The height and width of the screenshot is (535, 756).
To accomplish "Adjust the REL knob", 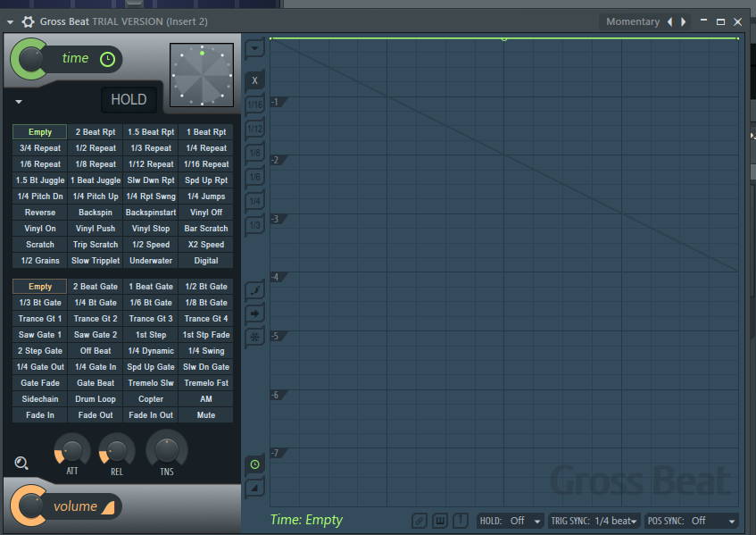I will [x=116, y=450].
